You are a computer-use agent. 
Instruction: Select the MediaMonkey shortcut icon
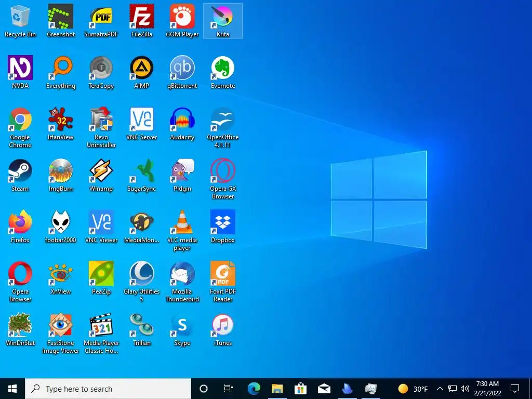pos(141,227)
